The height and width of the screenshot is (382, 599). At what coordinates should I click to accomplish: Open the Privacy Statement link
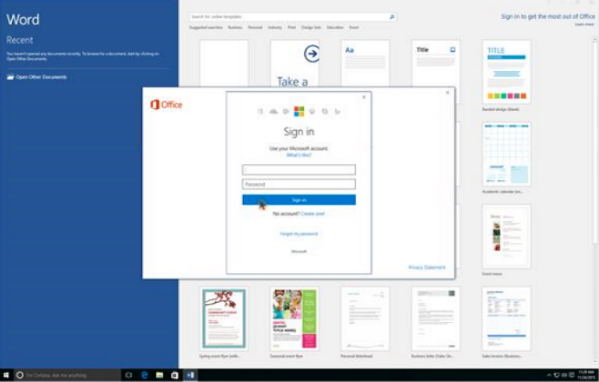427,267
